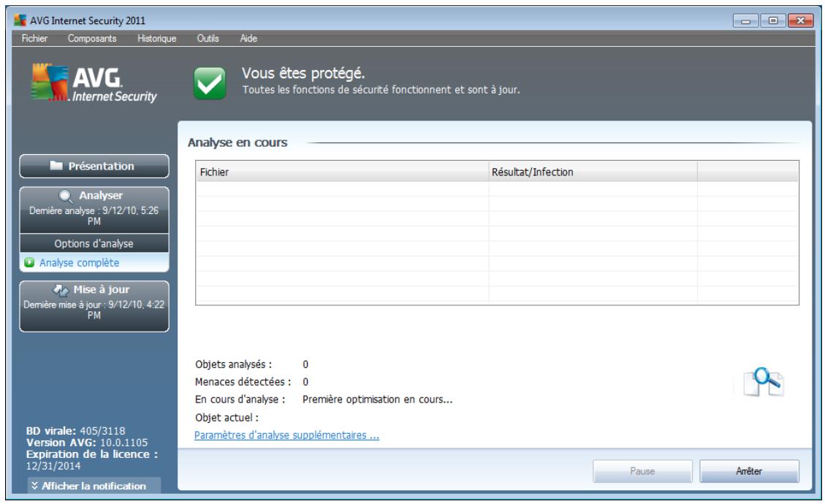Maximize the AVG window

[x=773, y=20]
